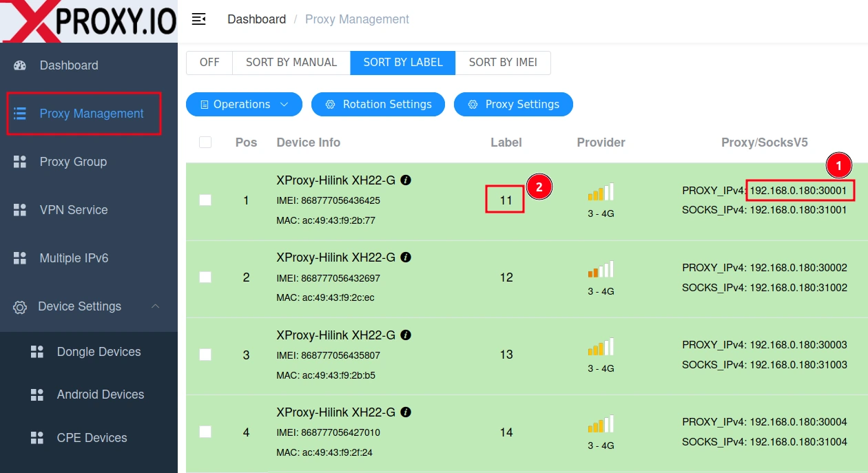Viewport: 868px width, 473px height.
Task: Click signal bars icon in label 13 row
Action: pos(601,346)
